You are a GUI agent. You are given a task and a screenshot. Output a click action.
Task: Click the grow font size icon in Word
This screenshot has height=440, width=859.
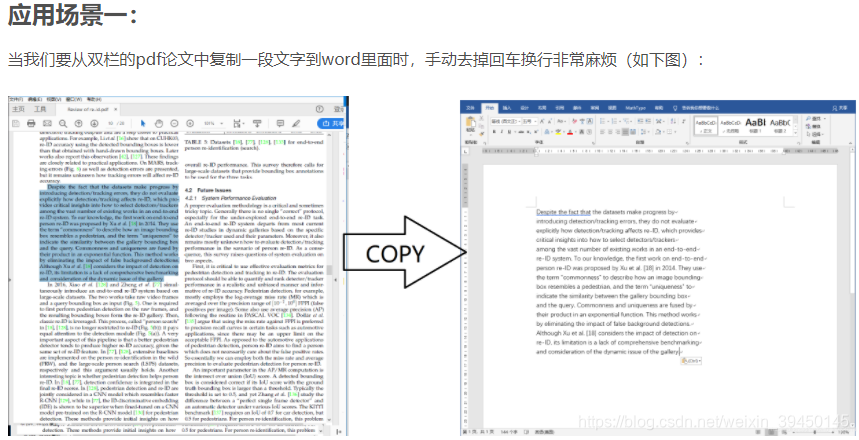[542, 122]
